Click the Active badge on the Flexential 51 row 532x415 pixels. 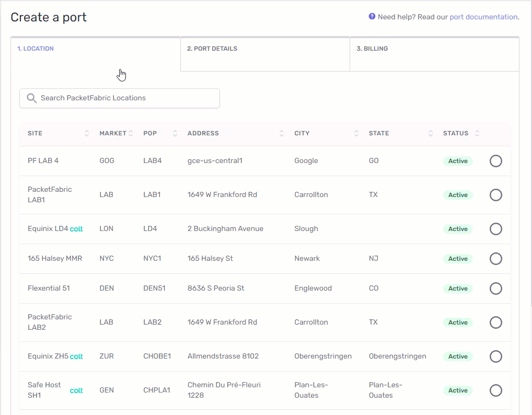[x=457, y=288]
